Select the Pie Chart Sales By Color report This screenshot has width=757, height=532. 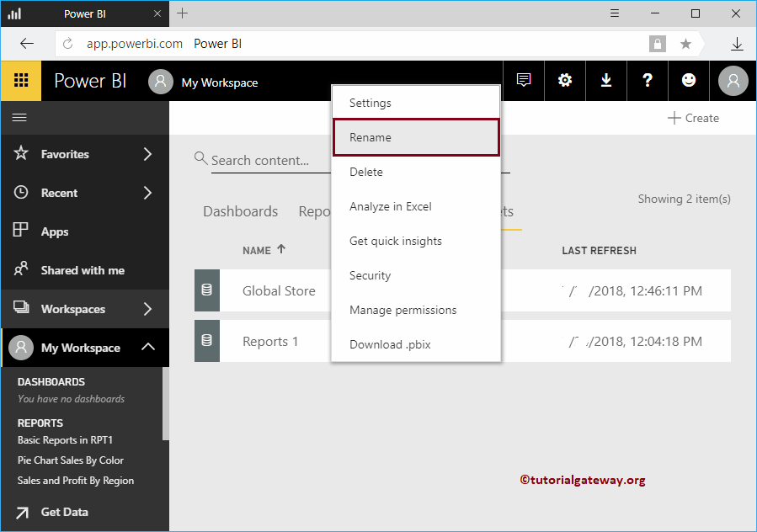tap(70, 460)
